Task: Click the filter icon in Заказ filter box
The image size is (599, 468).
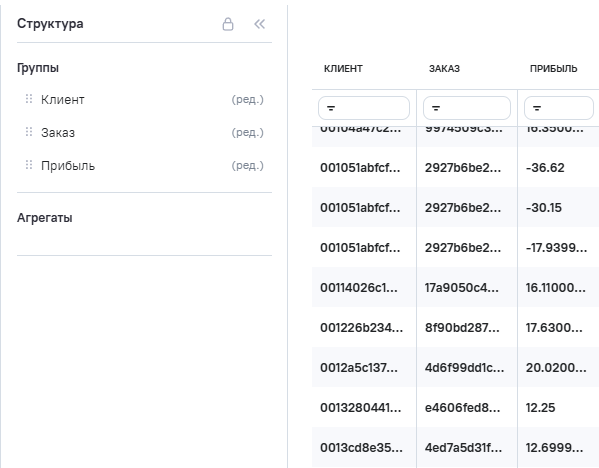Action: 435,108
